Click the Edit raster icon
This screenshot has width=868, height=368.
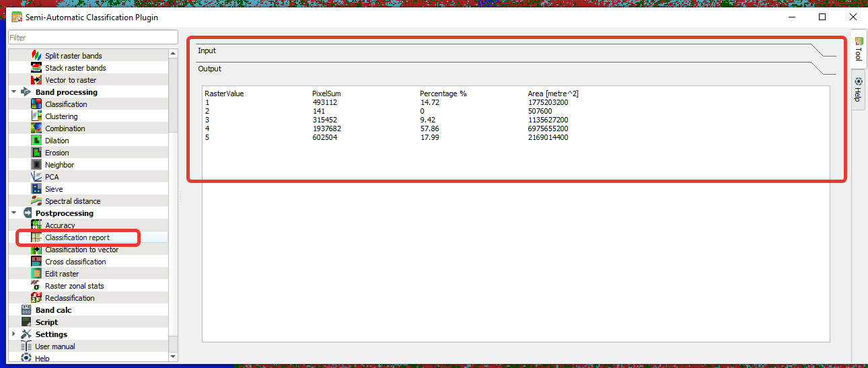(36, 274)
